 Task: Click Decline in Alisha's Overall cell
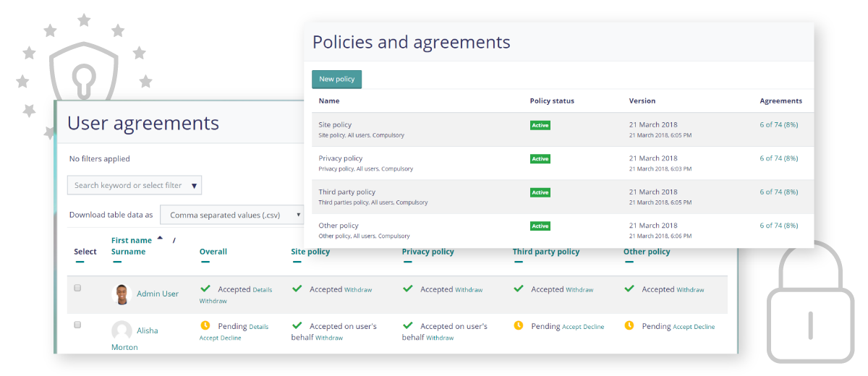(231, 338)
